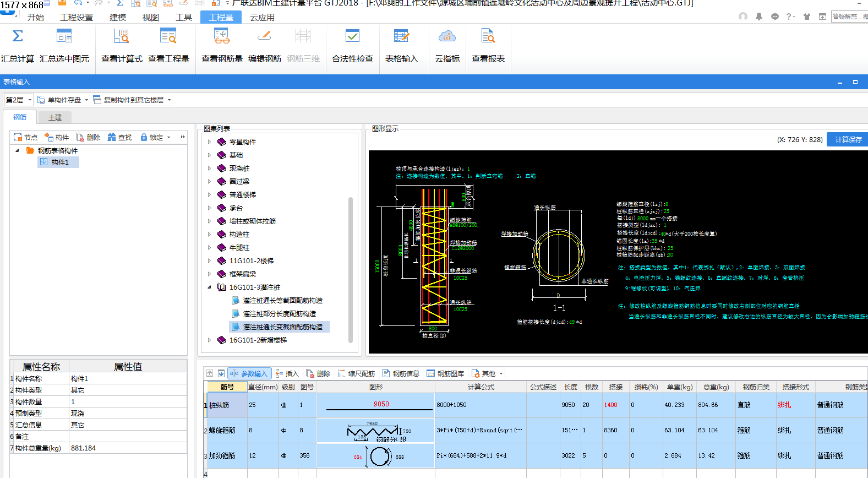
Task: Open 缩尺配筋 tool
Action: (356, 373)
